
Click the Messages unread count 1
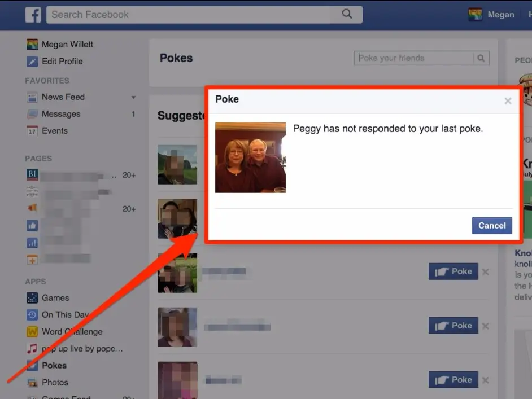pos(133,114)
